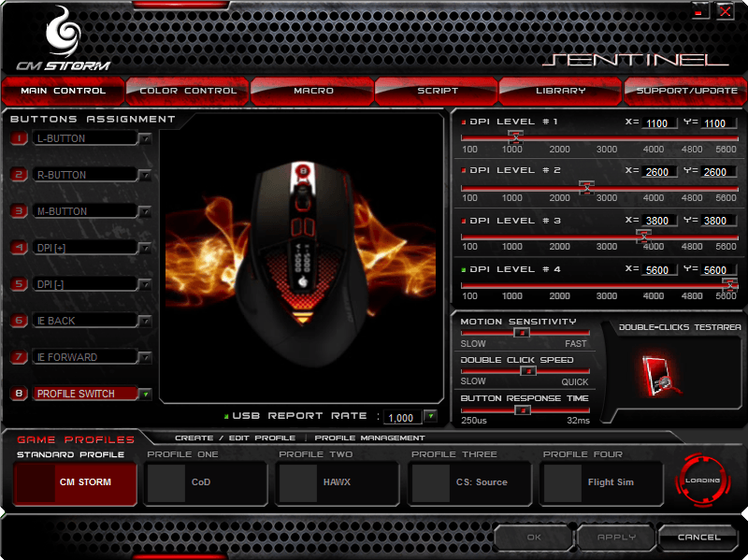The height and width of the screenshot is (560, 748).
Task: Click the Cancel button
Action: pyautogui.click(x=698, y=538)
